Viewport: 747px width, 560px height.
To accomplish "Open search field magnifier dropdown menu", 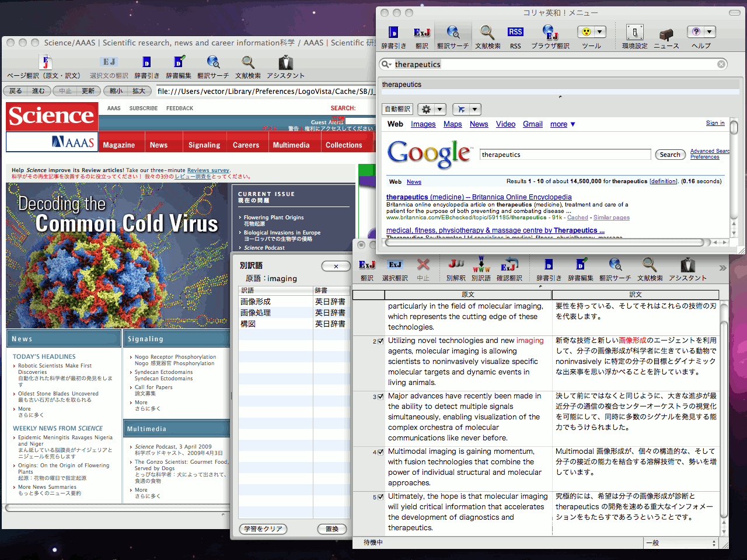I will click(x=386, y=64).
